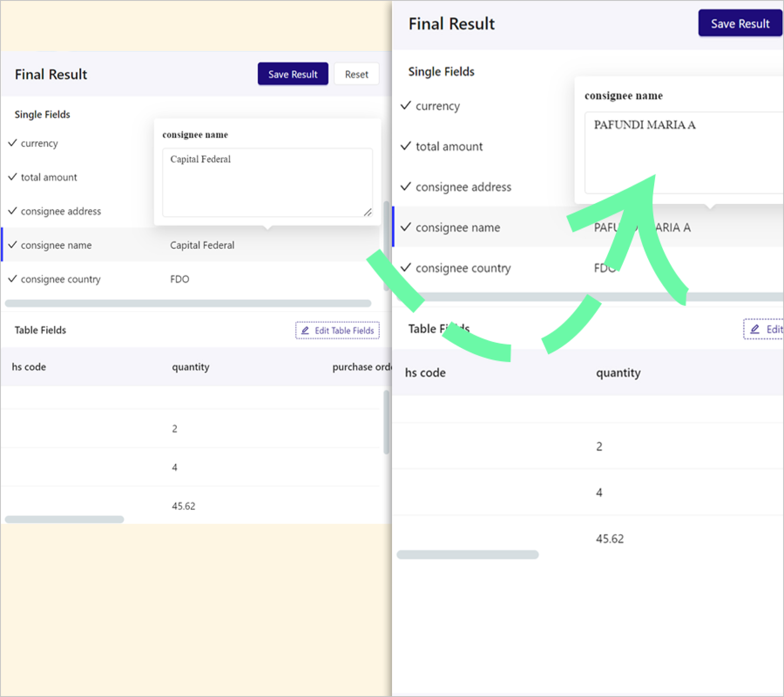Viewport: 784px width, 697px height.
Task: Click horizontal scrollbar below left table
Action: [x=64, y=519]
